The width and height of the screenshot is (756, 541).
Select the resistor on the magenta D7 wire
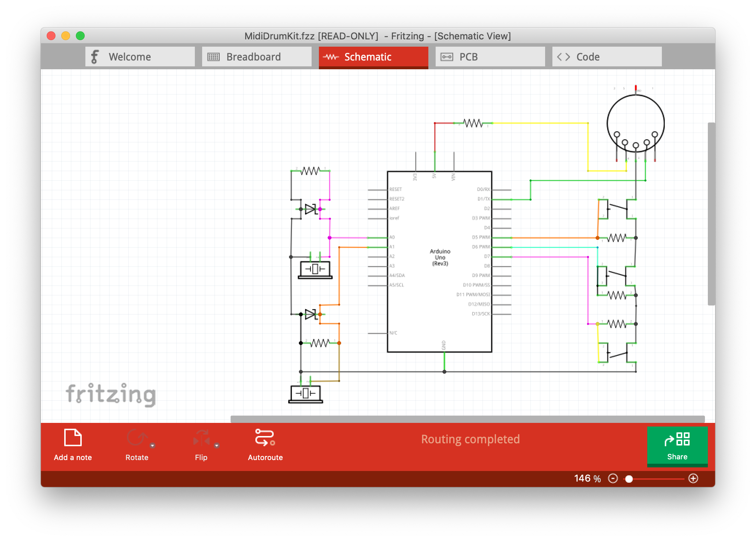[x=617, y=324]
